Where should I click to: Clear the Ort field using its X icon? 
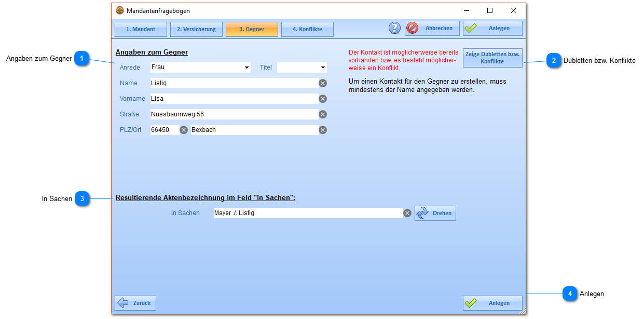(x=323, y=130)
